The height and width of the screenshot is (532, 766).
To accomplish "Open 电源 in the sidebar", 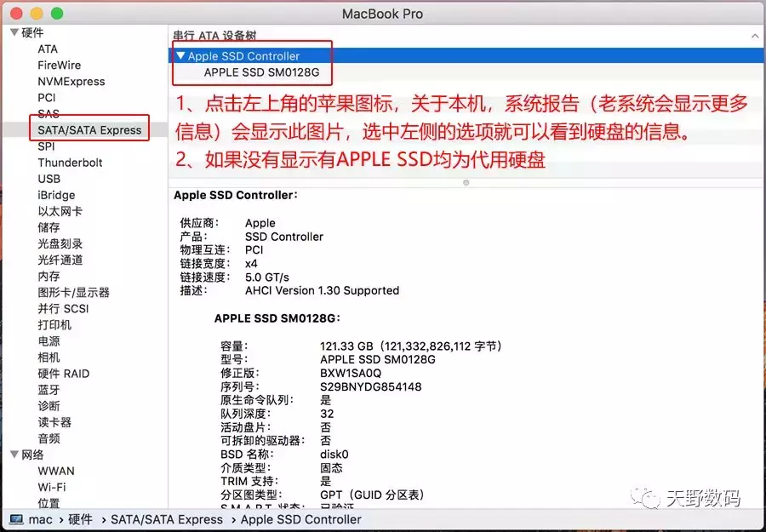I will [49, 341].
